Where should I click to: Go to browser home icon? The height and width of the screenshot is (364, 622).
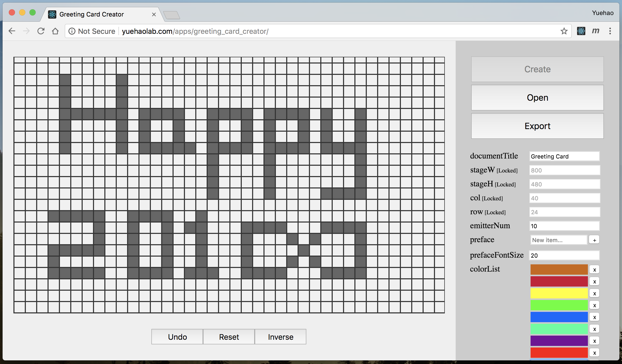pos(55,31)
